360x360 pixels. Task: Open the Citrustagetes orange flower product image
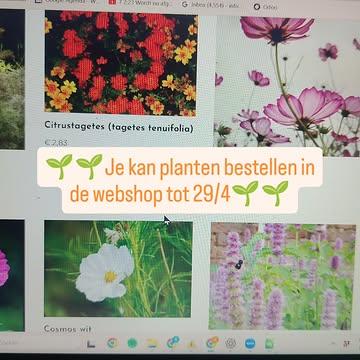tap(121, 63)
